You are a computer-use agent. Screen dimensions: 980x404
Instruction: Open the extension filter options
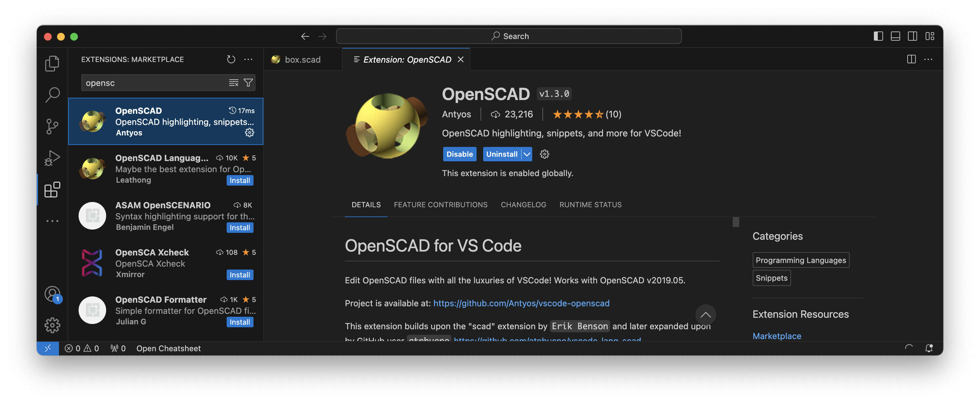point(248,83)
